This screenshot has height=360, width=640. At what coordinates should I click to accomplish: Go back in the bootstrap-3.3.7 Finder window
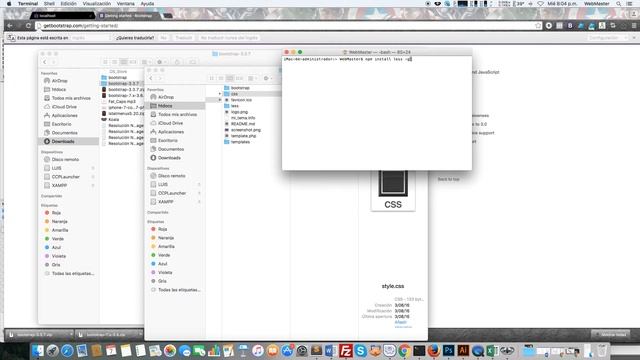[x=45, y=62]
